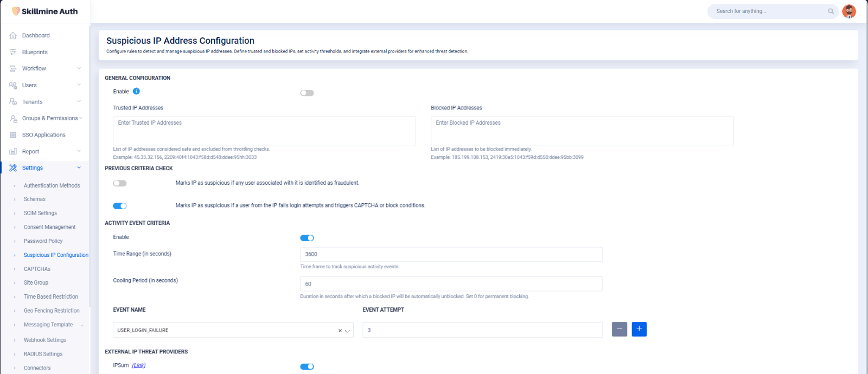Go to Authentication Methods settings
Screen dimensions: 868x374
tap(52, 185)
